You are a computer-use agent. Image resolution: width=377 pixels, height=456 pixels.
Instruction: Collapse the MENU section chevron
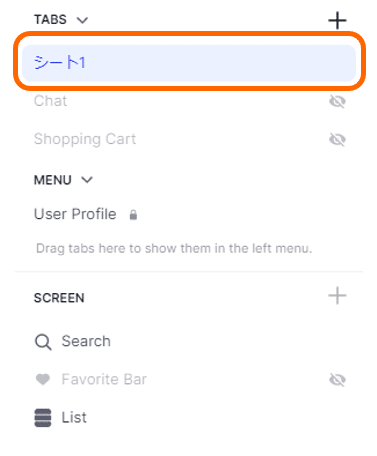[87, 180]
